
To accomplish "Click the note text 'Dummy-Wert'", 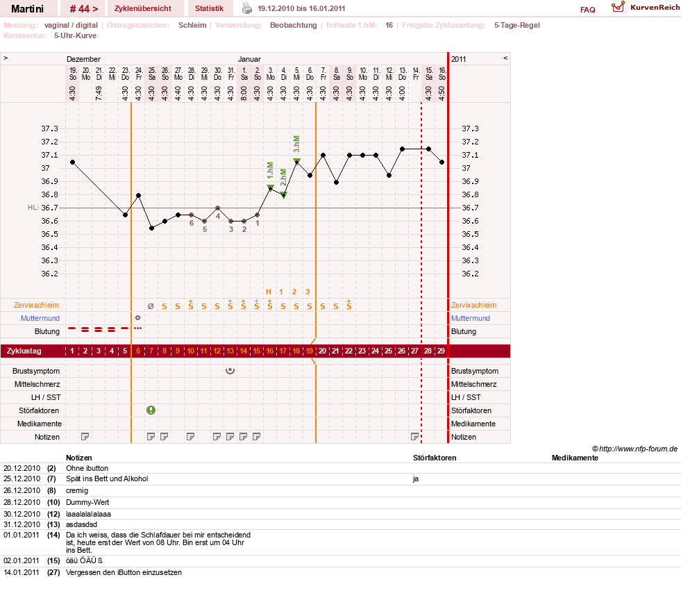I will pos(87,502).
